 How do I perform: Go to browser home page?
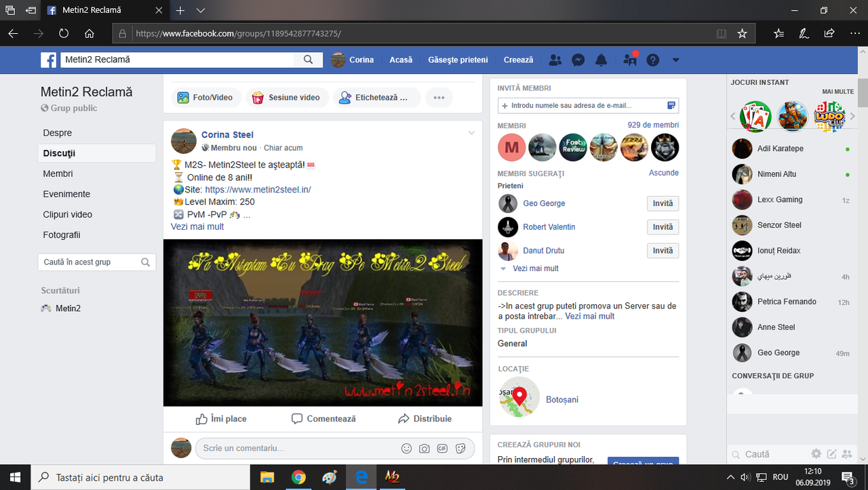(x=89, y=33)
